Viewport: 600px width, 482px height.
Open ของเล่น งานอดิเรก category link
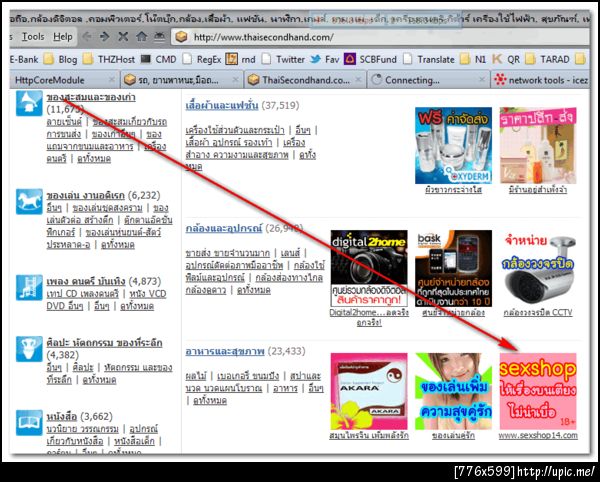click(86, 195)
